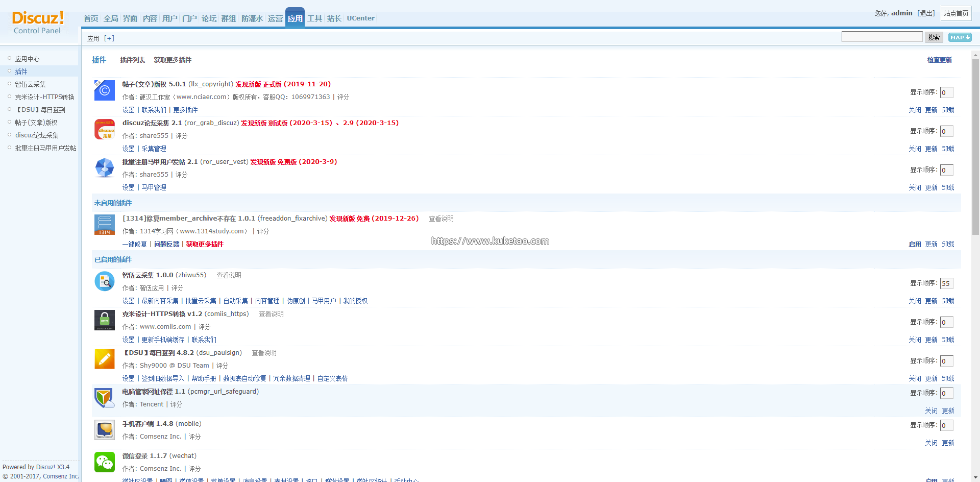Click the DSU每日签到 pencil icon
Viewport: 980px width, 482px height.
tap(105, 359)
